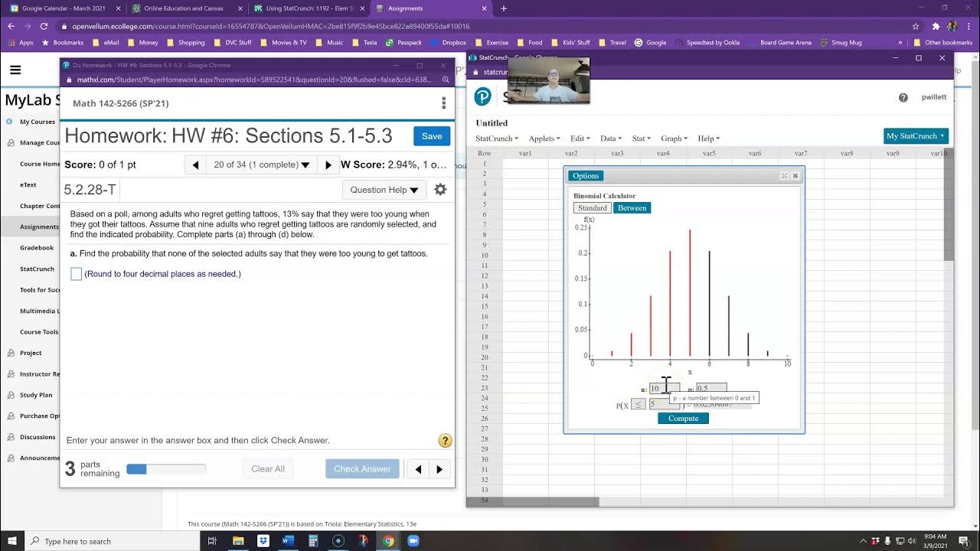Close the Binomial Calculator dialog
Viewport: 980px width, 551px height.
795,176
